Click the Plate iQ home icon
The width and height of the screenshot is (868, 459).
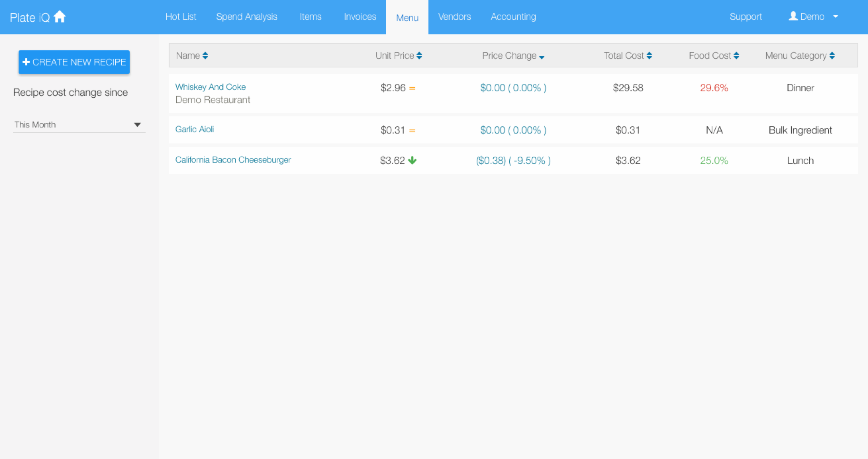point(60,17)
